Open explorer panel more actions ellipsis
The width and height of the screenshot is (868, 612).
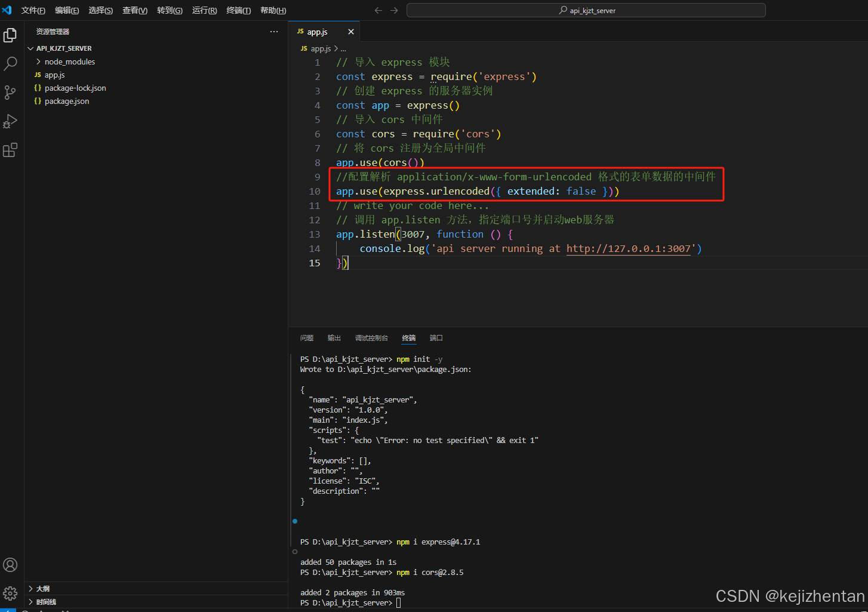274,32
